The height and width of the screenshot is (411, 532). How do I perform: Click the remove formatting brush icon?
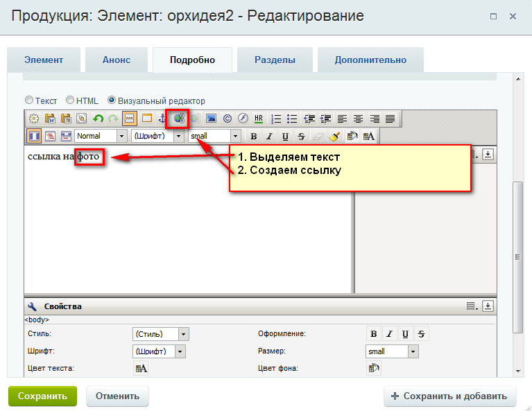[x=334, y=137]
